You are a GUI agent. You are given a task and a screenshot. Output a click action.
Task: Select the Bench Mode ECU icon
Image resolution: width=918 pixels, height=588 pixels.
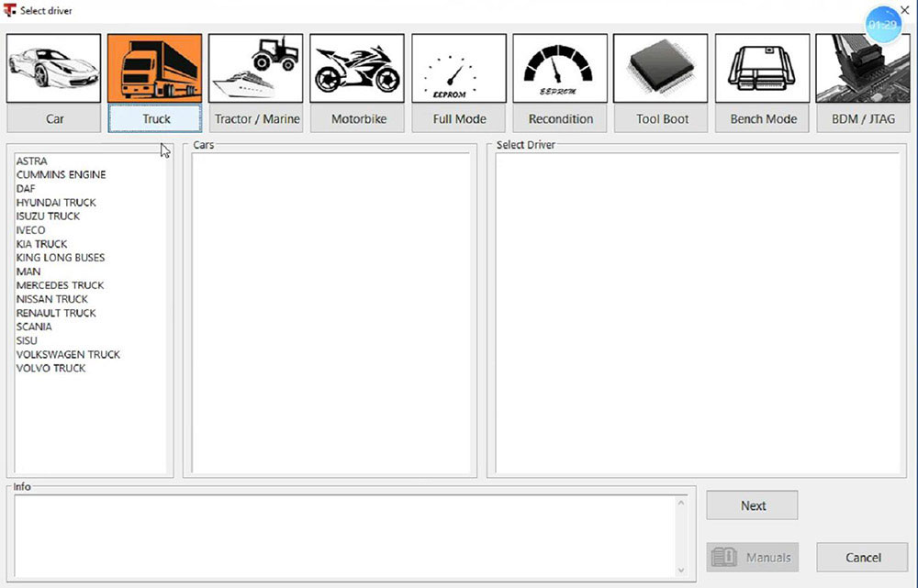tap(762, 69)
